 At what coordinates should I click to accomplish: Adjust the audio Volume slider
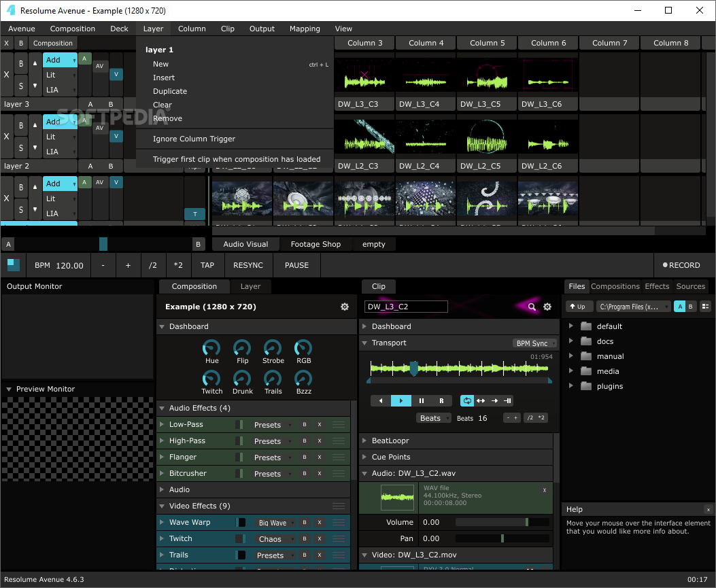pos(502,522)
